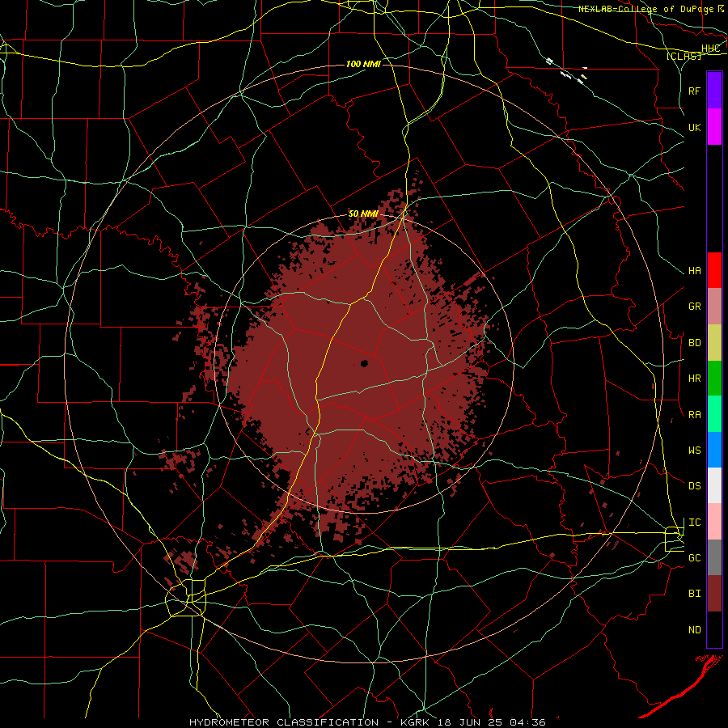Click the 'KGRK' station identifier
Screen dimensions: 728x728
(415, 722)
